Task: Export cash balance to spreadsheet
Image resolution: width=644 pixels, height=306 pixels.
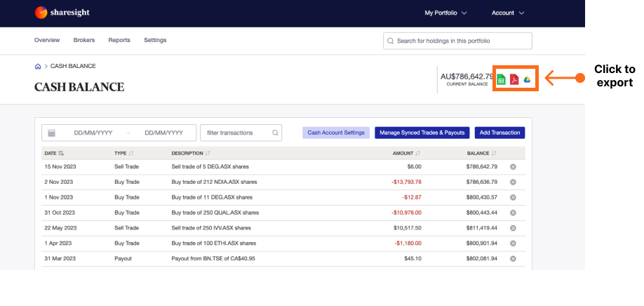Action: click(501, 79)
